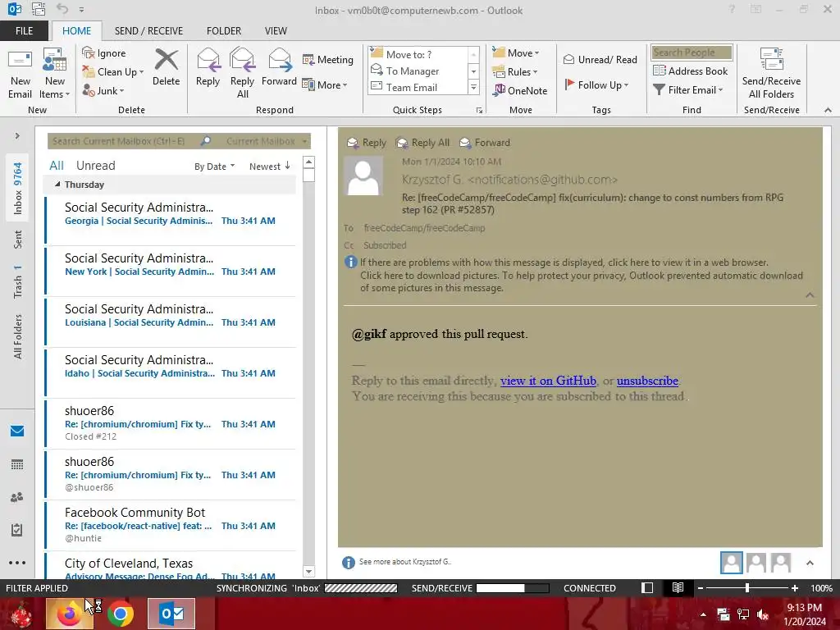Screen dimensions: 840x630
Task: Open the Rules dropdown
Action: [x=515, y=72]
